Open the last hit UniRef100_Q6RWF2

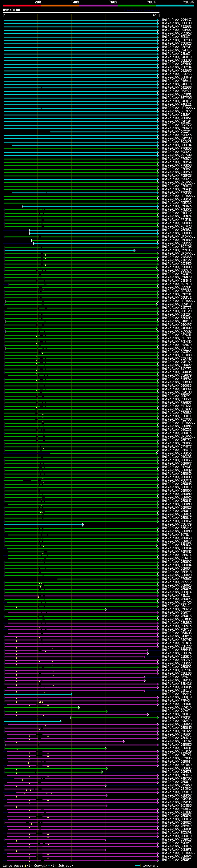(x=177, y=860)
